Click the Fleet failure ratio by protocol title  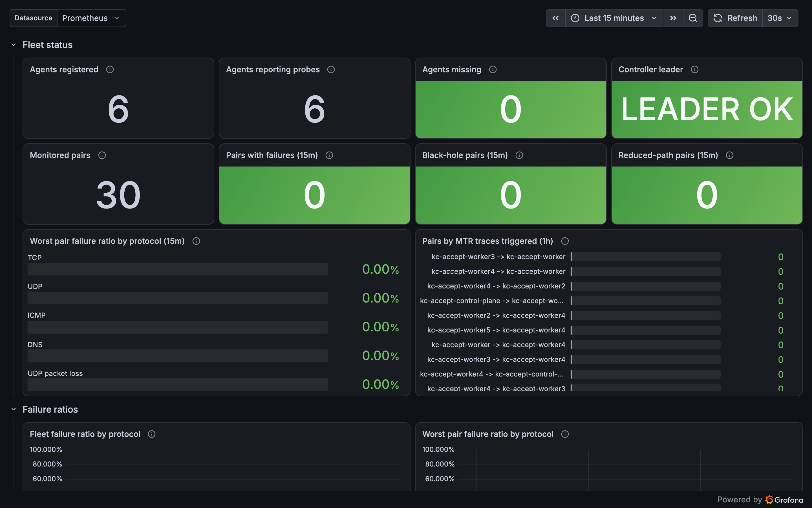(x=85, y=434)
